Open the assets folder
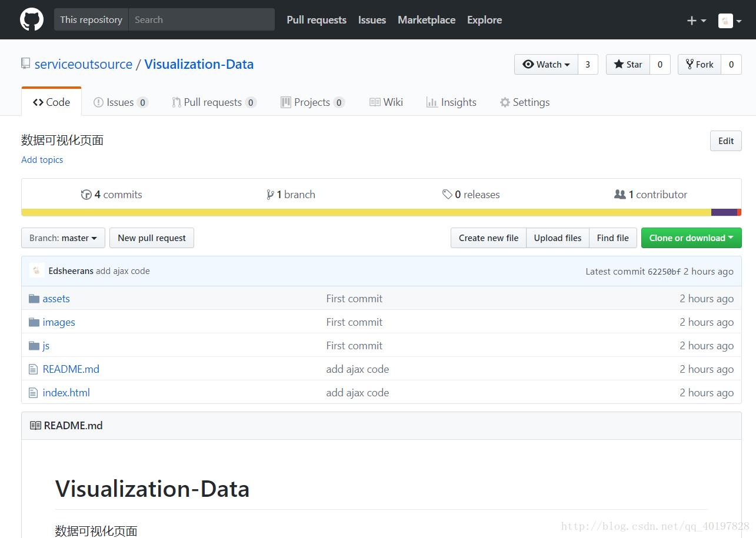Screen dimensions: 756x538 (x=56, y=299)
